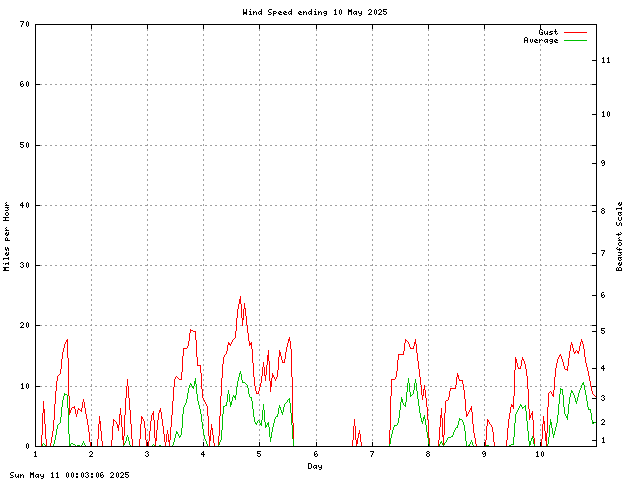640x480 pixels.
Task: Click Beaufort scale value 11
Action: pos(606,60)
